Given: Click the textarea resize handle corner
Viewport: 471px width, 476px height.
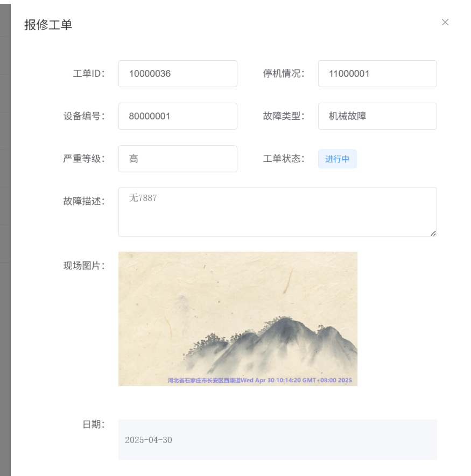Looking at the screenshot, I should click(x=433, y=233).
